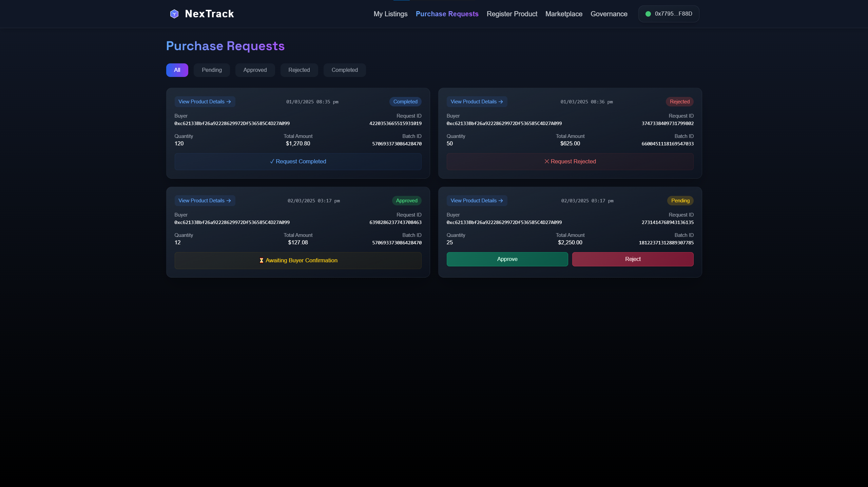Navigate to Marketplace
The height and width of the screenshot is (487, 868).
[564, 14]
